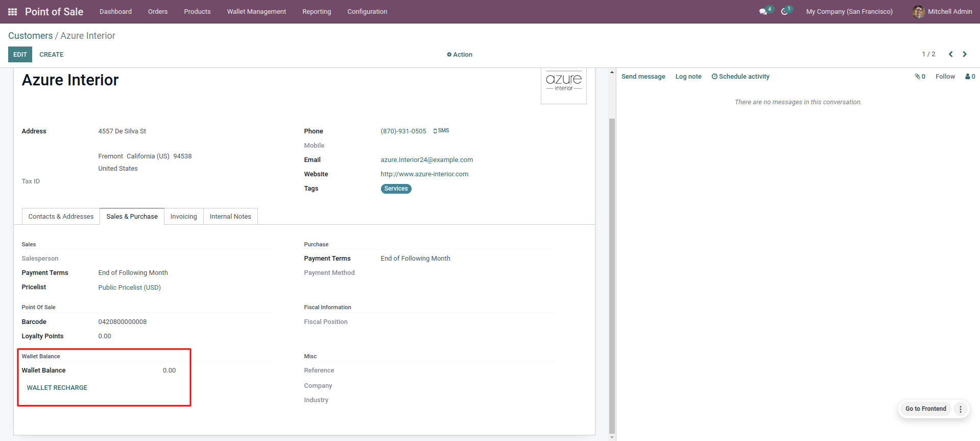Viewport: 980px width, 441px height.
Task: Click the Point of Sale app title
Action: [54, 12]
